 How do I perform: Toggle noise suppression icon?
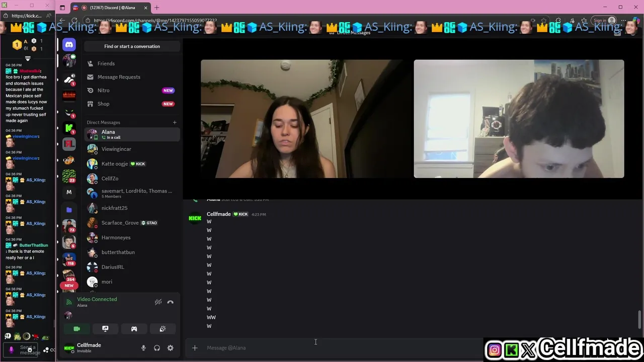pyautogui.click(x=158, y=302)
